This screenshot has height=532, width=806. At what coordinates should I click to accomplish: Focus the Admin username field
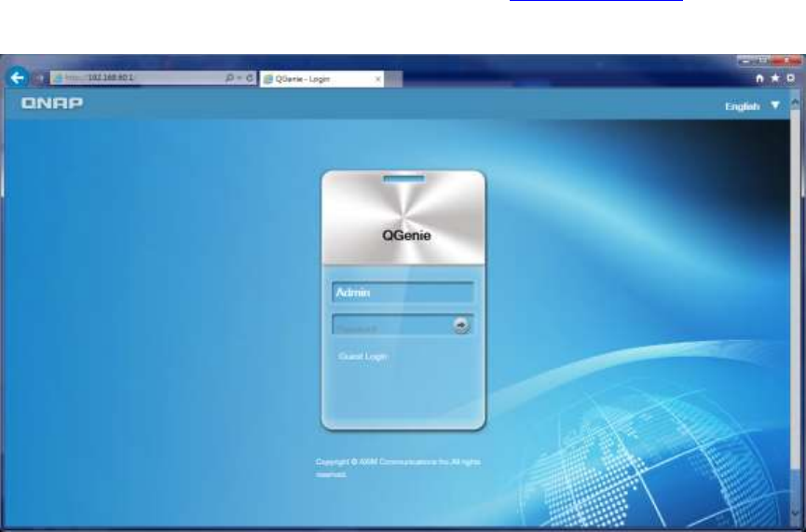(403, 293)
